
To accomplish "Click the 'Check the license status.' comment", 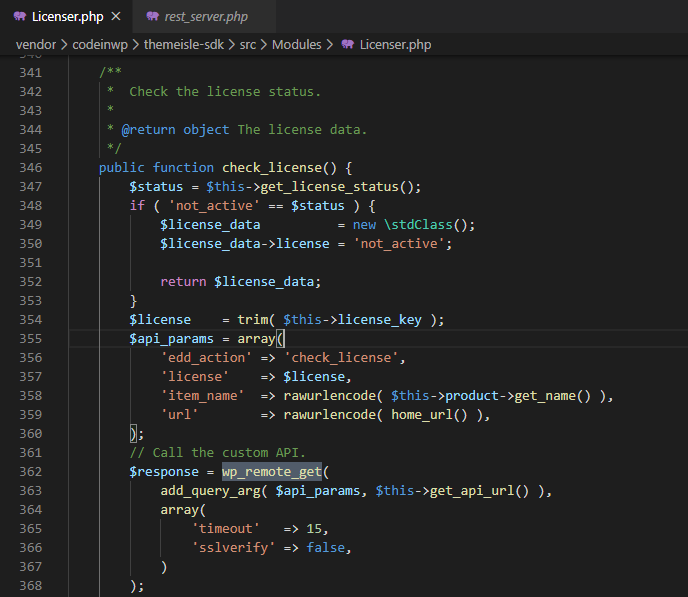I will (225, 92).
